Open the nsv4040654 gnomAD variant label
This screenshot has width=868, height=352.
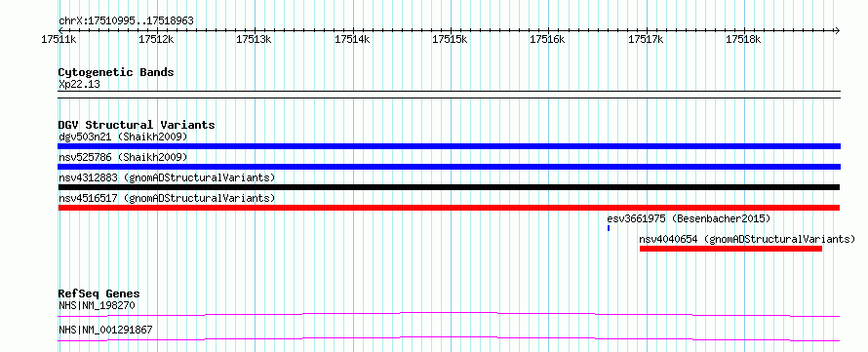point(747,239)
